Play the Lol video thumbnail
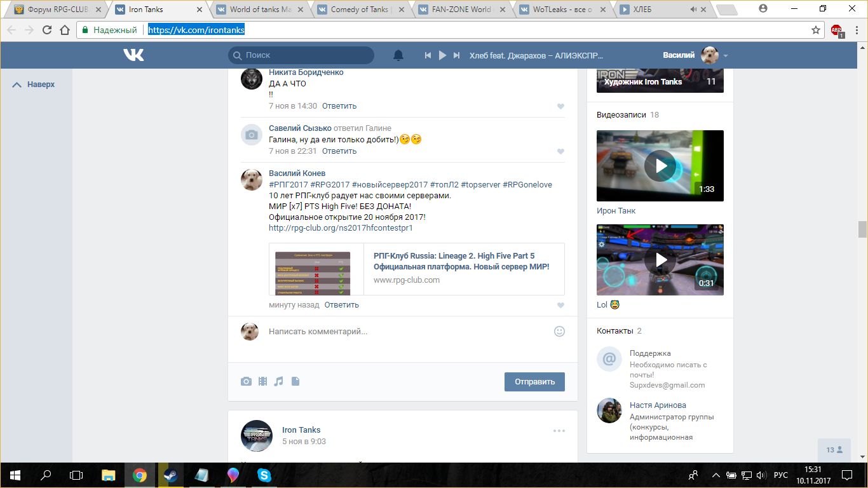 [x=660, y=260]
